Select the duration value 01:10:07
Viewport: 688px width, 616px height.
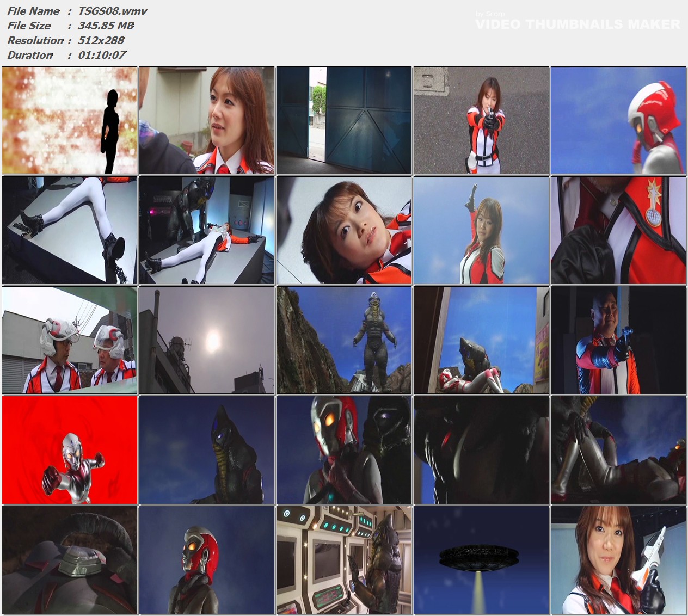click(x=102, y=55)
